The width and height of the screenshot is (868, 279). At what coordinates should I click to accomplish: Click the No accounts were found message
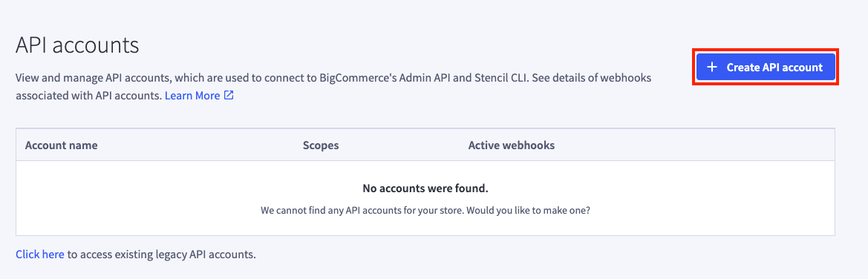[425, 188]
